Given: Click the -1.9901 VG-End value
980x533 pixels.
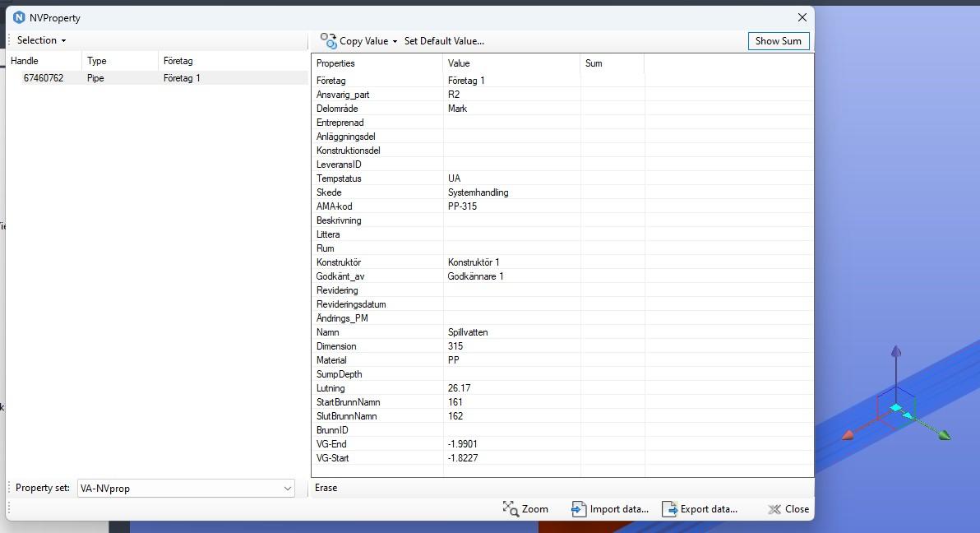Looking at the screenshot, I should [x=463, y=444].
